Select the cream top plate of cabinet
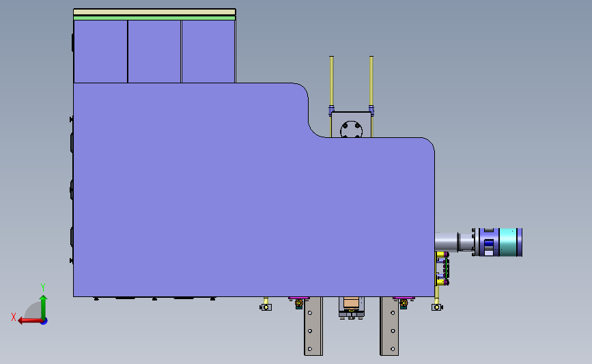The width and height of the screenshot is (592, 364). coord(154,12)
